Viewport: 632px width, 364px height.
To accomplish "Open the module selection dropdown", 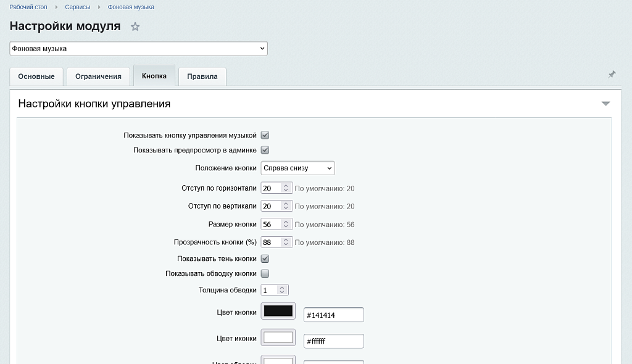I will click(138, 48).
